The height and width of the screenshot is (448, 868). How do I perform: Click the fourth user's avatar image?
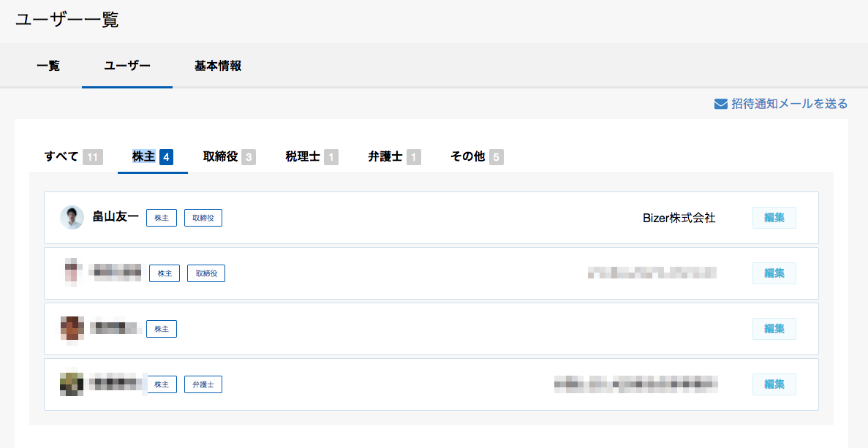(x=72, y=384)
